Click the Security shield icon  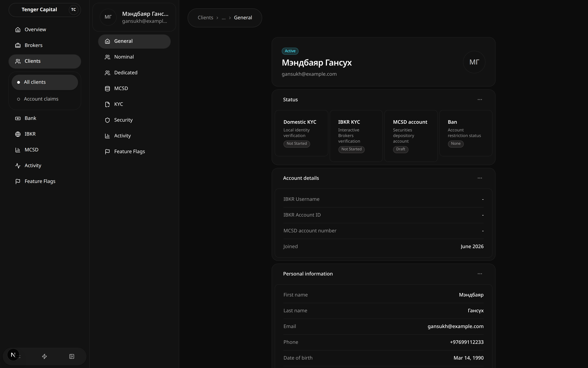point(107,120)
